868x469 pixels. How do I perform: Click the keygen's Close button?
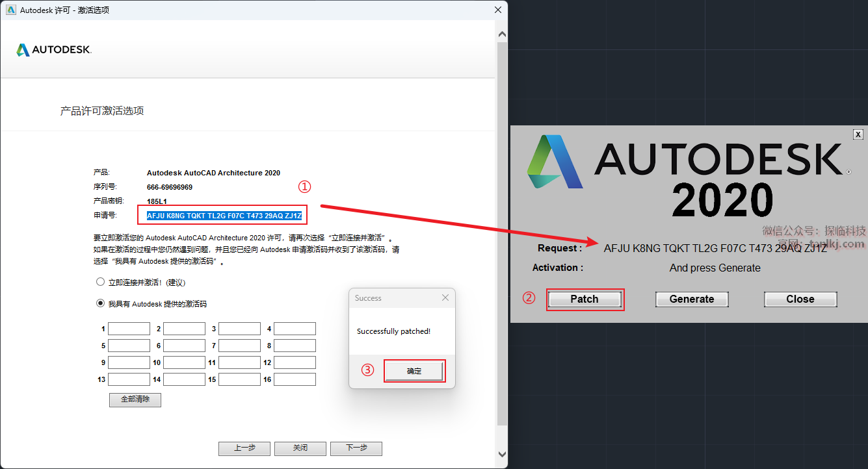tap(800, 299)
